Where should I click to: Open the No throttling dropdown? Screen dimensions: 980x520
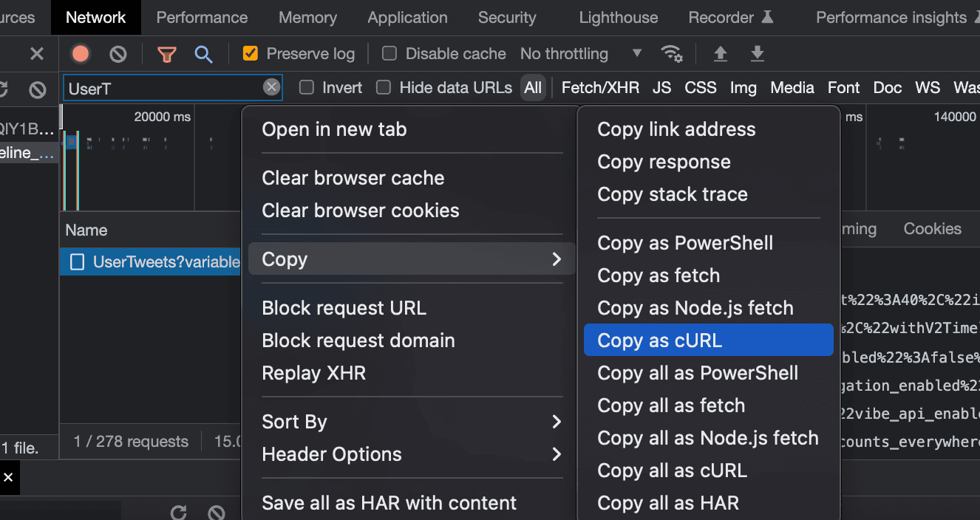coord(582,53)
